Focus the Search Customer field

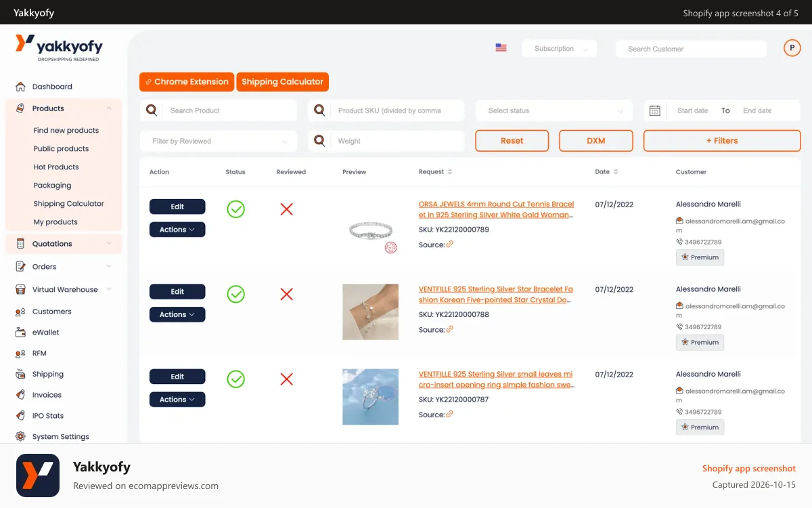pos(691,49)
